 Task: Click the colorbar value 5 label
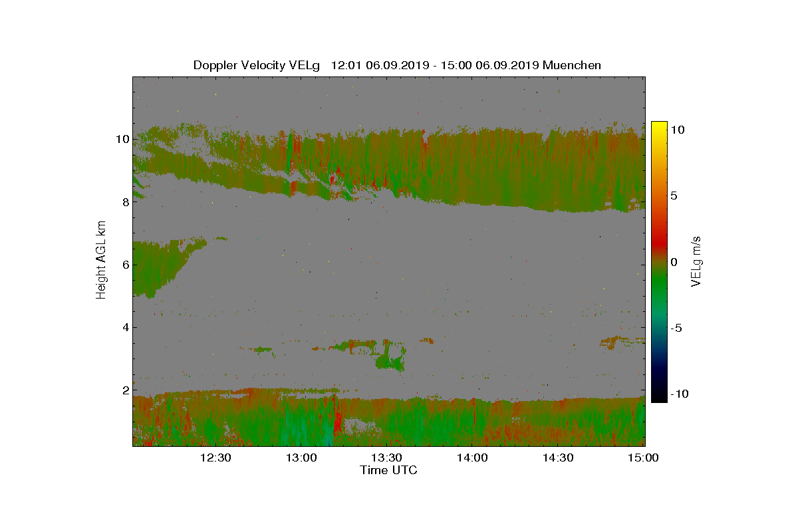(674, 196)
